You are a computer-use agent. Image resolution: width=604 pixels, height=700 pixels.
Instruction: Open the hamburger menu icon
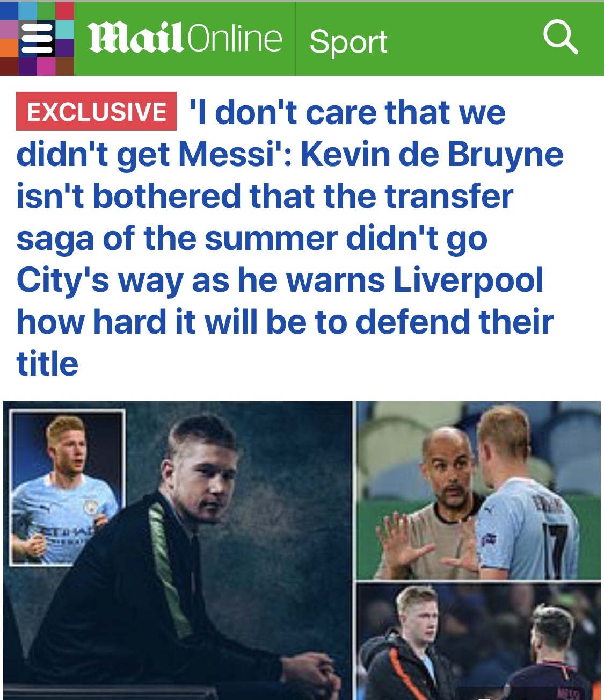pyautogui.click(x=37, y=39)
